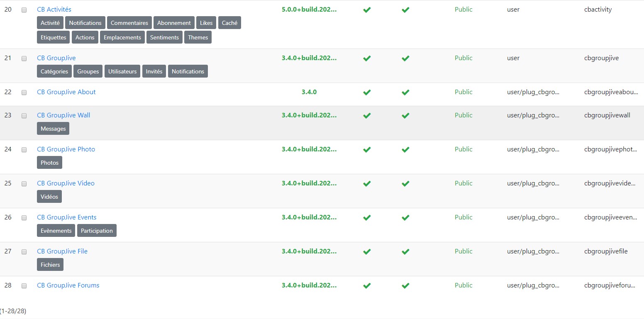644x319 pixels.
Task: Click version 3.4.0 of CB GroupJive About
Action: point(309,92)
